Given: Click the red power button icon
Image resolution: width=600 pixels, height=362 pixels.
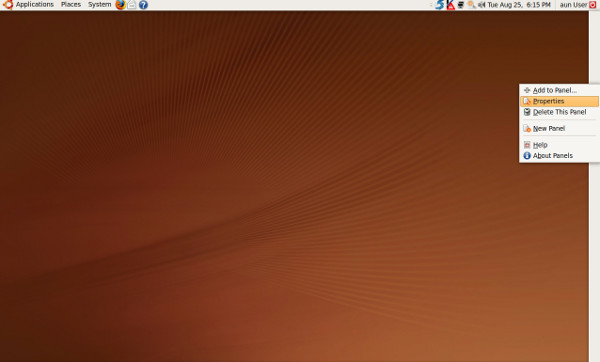Looking at the screenshot, I should pyautogui.click(x=593, y=5).
